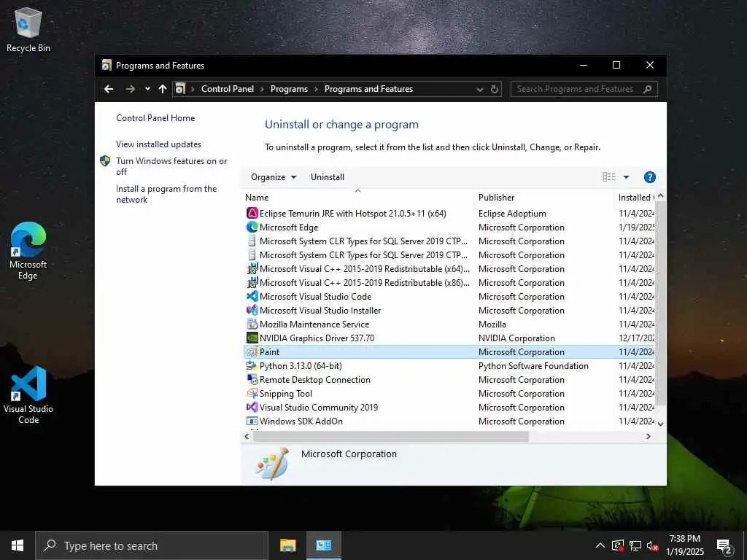The image size is (747, 560).
Task: Open the Recycle Bin desktop icon
Action: pyautogui.click(x=28, y=29)
